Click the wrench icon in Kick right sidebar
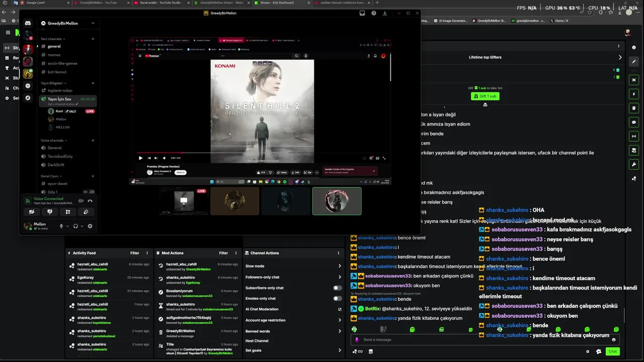The width and height of the screenshot is (644, 362). pos(634,164)
